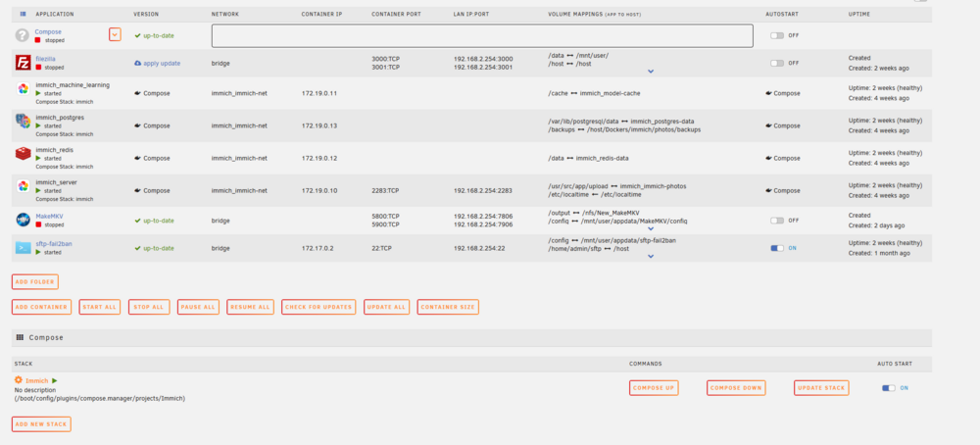Click the immich_redis container icon

(x=24, y=154)
